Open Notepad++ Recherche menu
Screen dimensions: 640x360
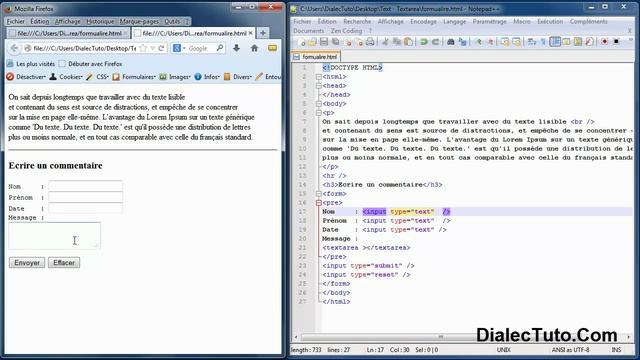click(x=357, y=21)
